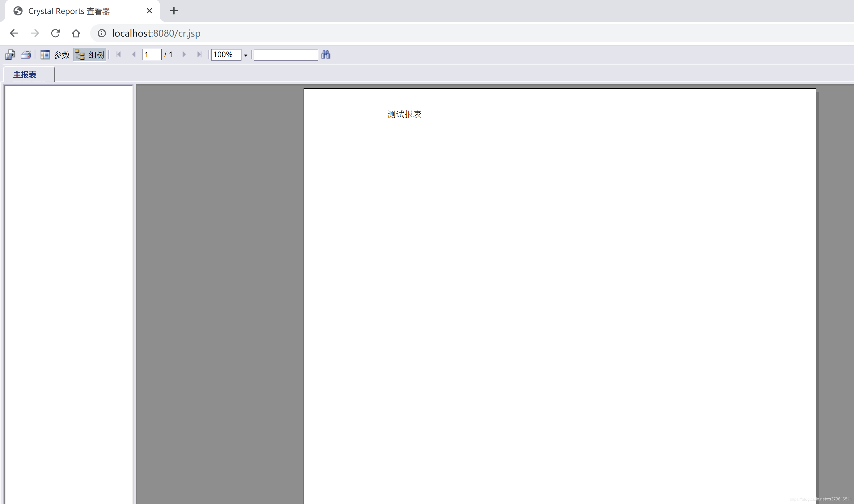Go to previous page arrow
The height and width of the screenshot is (504, 854).
pyautogui.click(x=134, y=54)
